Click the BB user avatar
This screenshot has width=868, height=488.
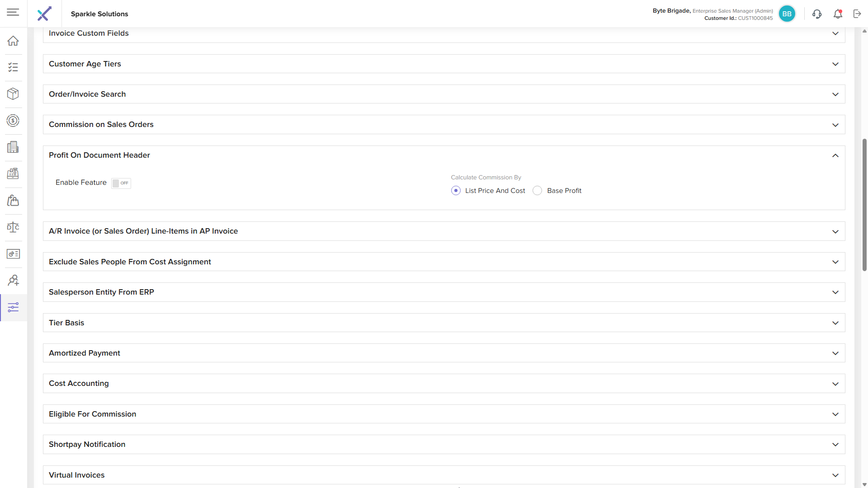(x=787, y=14)
